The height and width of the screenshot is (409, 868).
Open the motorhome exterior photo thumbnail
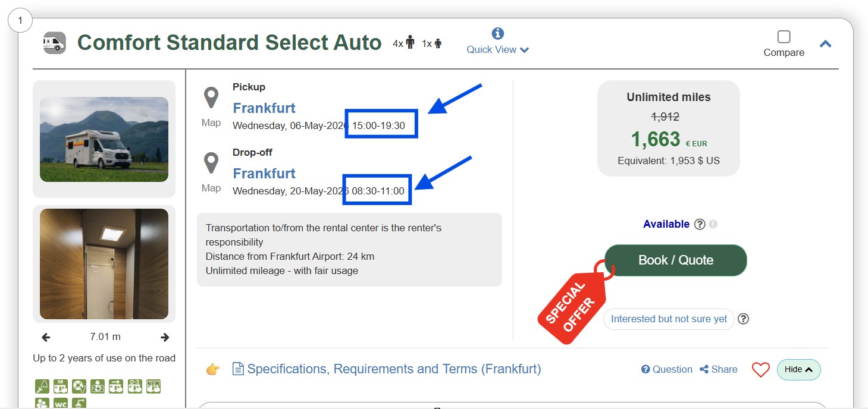click(x=104, y=139)
